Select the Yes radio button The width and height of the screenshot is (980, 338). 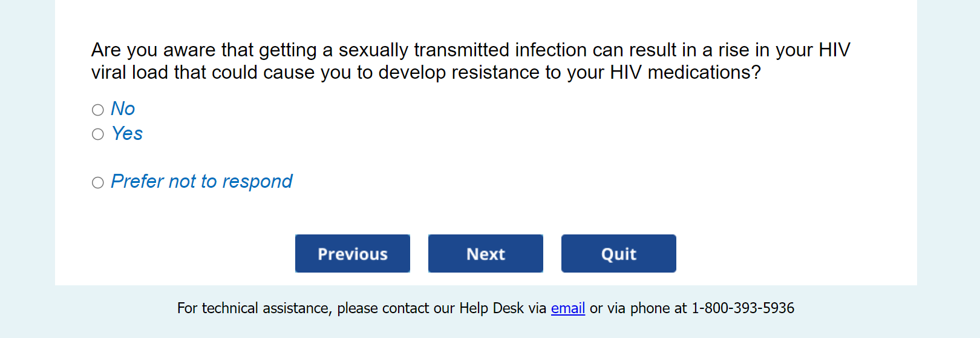coord(98,134)
